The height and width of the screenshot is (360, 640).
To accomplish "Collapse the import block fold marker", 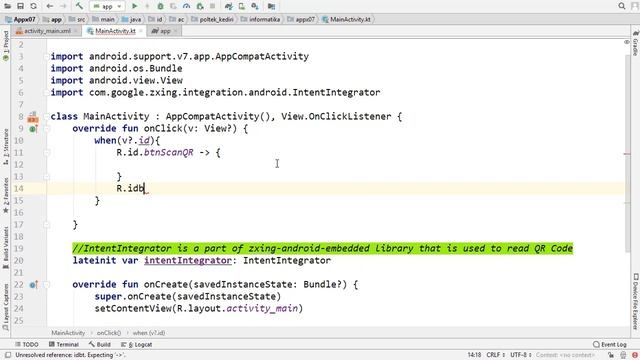I will click(47, 57).
